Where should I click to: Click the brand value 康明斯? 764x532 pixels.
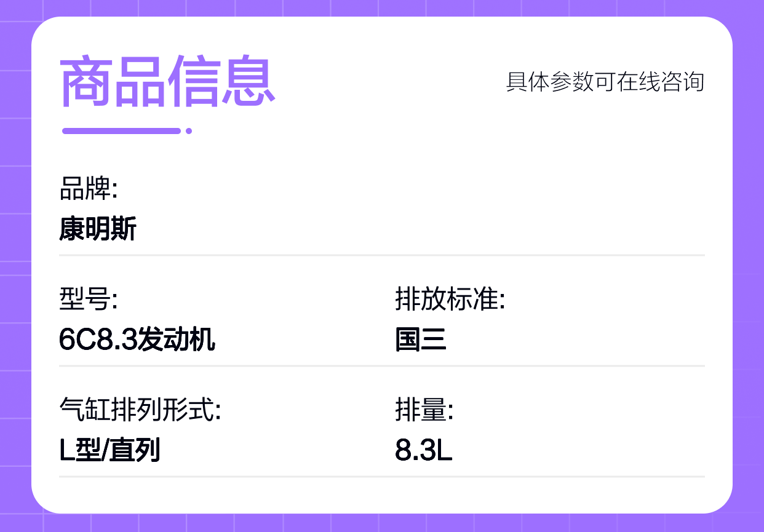coord(98,229)
